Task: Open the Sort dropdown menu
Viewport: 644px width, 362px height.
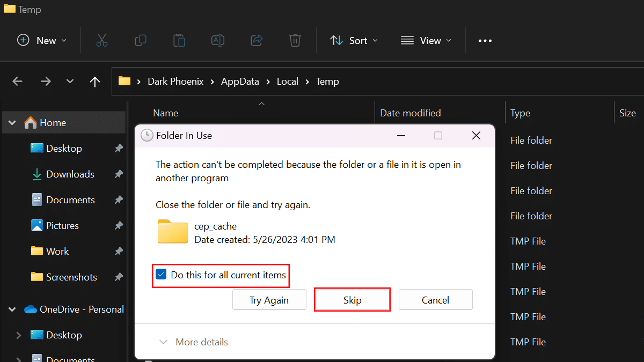Action: (x=354, y=41)
